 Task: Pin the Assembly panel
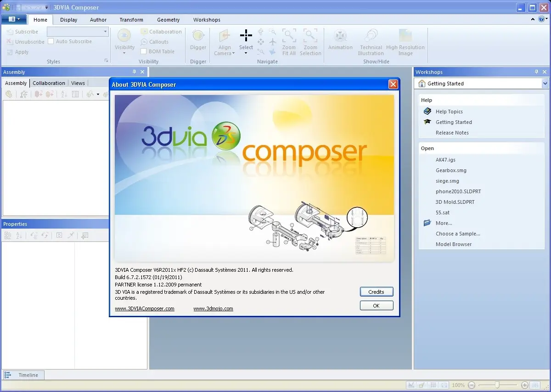(x=134, y=72)
